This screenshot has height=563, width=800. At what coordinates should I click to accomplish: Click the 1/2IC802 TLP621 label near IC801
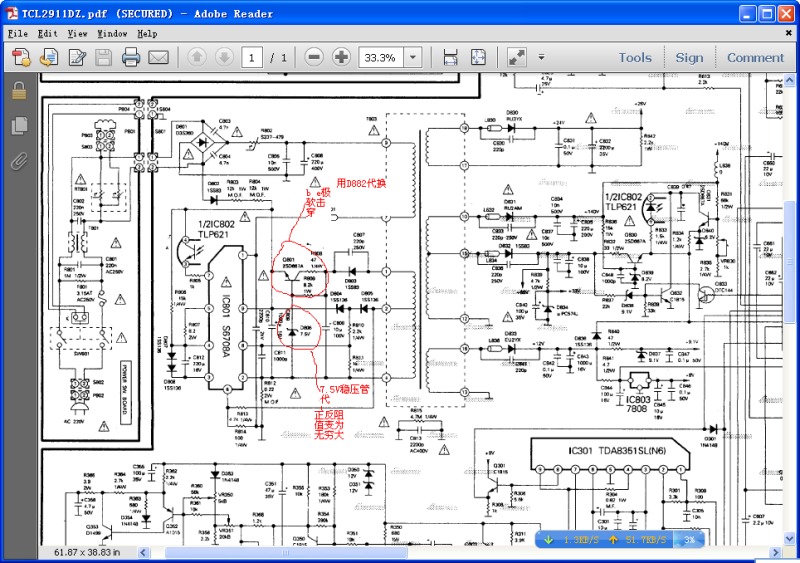tap(216, 229)
